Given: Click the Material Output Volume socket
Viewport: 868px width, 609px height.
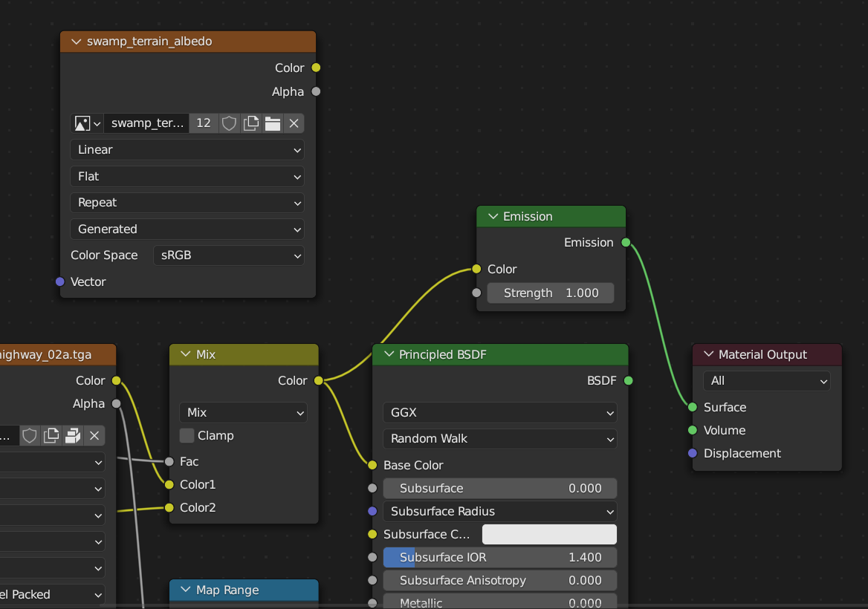Looking at the screenshot, I should pos(693,430).
